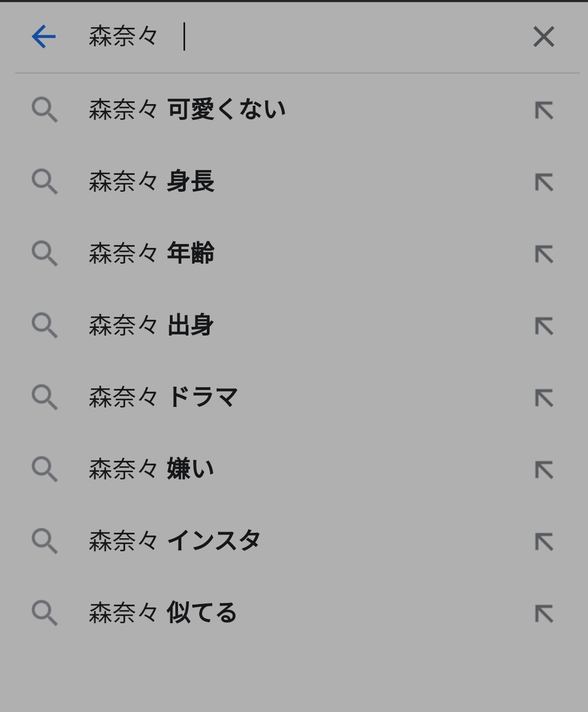Image resolution: width=588 pixels, height=712 pixels.
Task: Clear search text with X icon
Action: (x=543, y=37)
